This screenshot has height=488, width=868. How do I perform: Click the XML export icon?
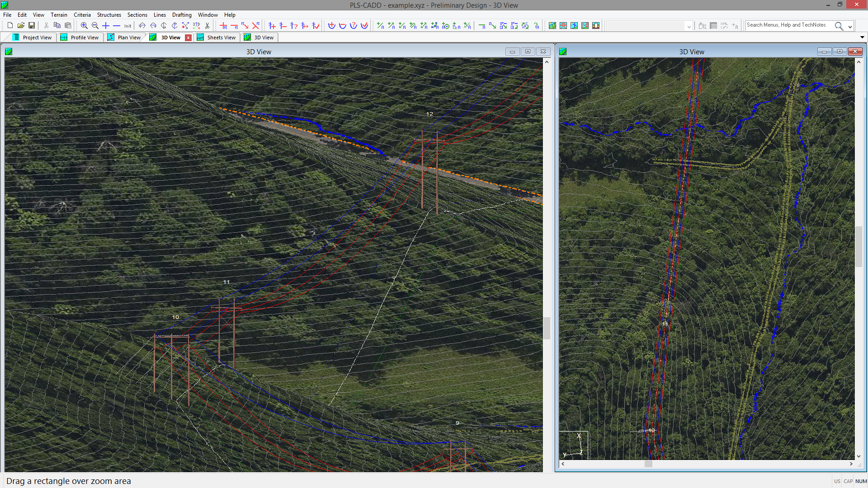click(x=724, y=26)
